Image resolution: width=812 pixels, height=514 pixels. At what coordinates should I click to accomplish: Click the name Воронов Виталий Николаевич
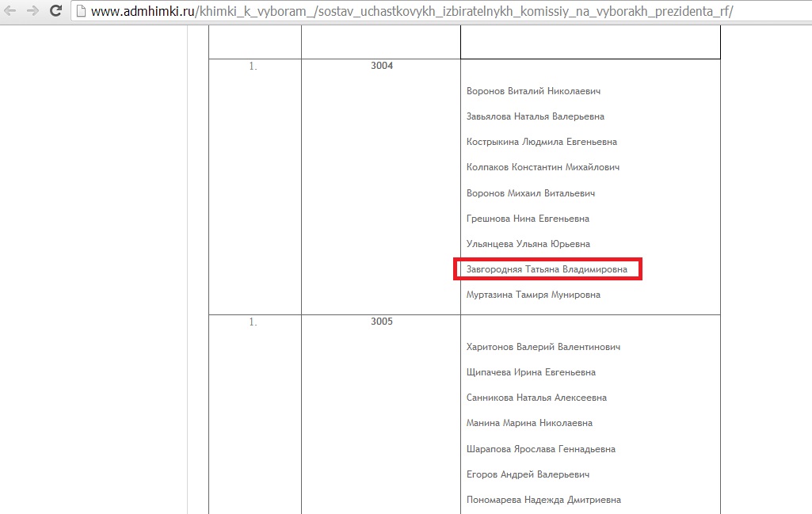point(533,91)
